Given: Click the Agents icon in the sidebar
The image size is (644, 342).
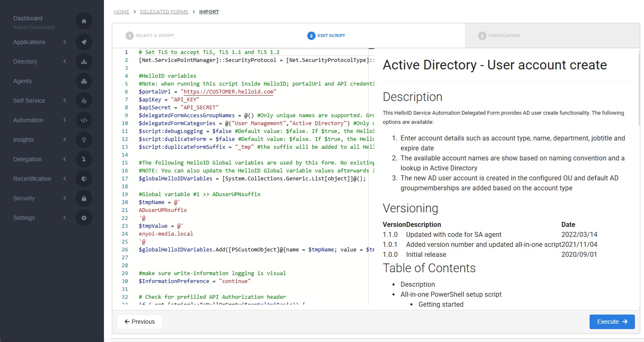Looking at the screenshot, I should (84, 81).
